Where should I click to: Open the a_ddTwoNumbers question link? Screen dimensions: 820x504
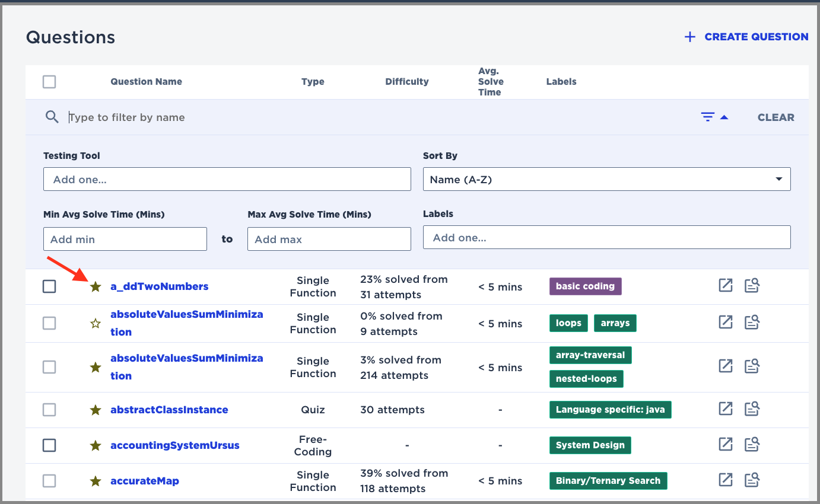coord(159,286)
